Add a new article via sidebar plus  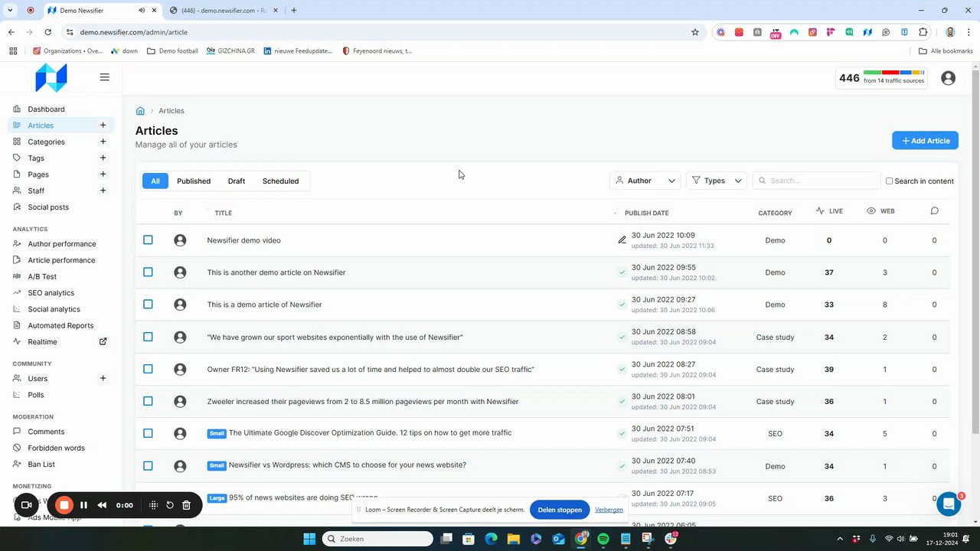point(103,126)
